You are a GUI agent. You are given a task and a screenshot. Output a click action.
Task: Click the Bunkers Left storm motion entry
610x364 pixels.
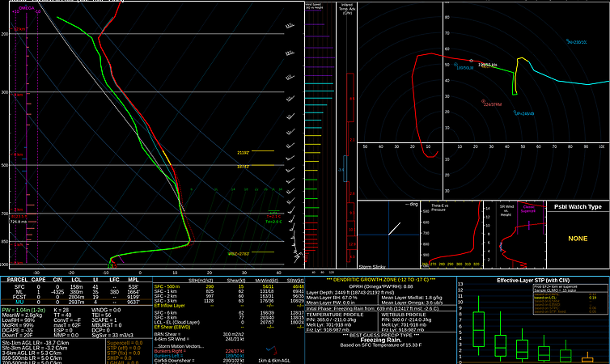pos(199,356)
